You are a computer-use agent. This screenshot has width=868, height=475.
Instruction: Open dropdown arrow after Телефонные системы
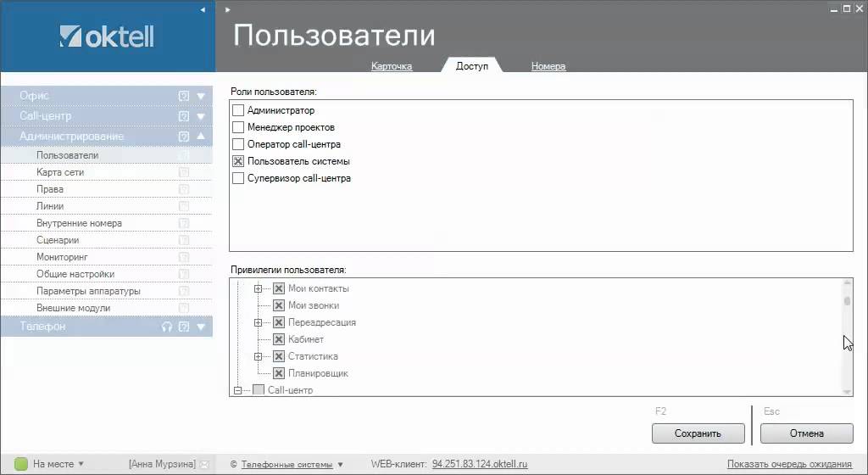[x=340, y=465]
